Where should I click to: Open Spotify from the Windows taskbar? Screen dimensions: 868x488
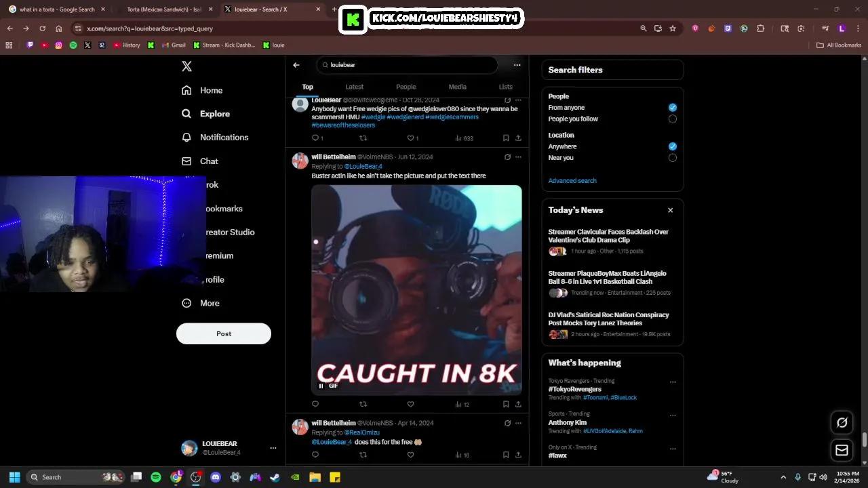tap(156, 477)
